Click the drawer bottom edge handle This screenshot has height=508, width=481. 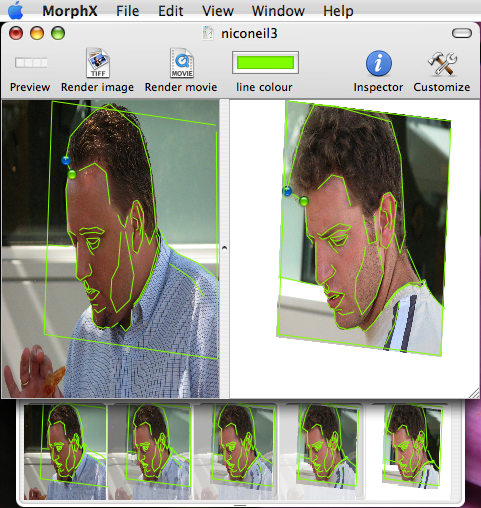240,506
